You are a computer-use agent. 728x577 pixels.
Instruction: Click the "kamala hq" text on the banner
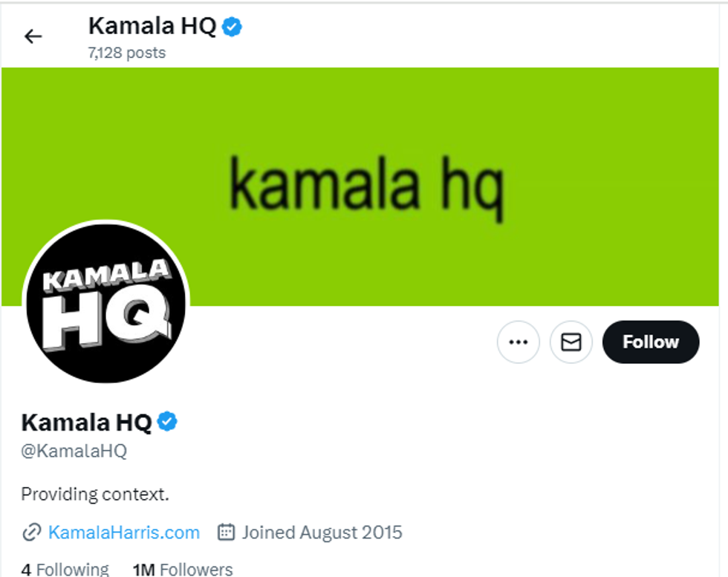click(367, 188)
